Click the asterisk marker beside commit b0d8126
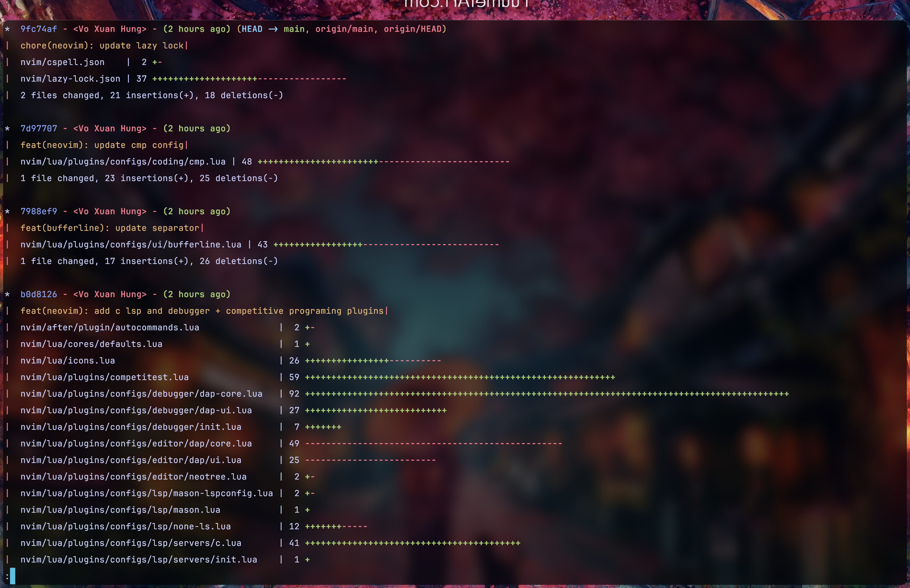The width and height of the screenshot is (910, 588). pyautogui.click(x=7, y=294)
